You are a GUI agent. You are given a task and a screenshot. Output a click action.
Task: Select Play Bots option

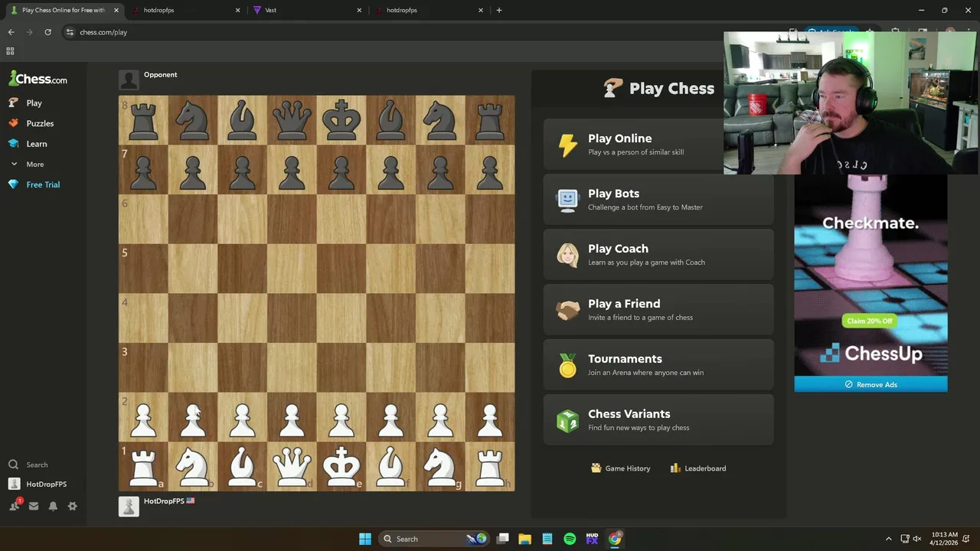coord(658,200)
